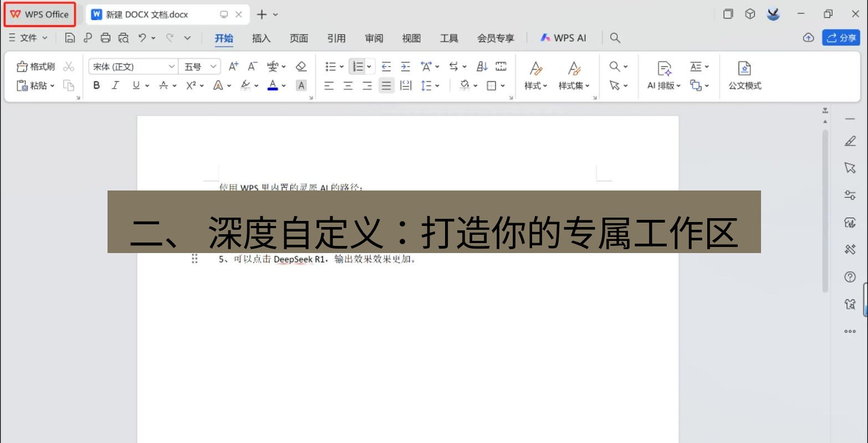This screenshot has height=443, width=868.
Task: Click the 分享 share button
Action: pyautogui.click(x=841, y=38)
